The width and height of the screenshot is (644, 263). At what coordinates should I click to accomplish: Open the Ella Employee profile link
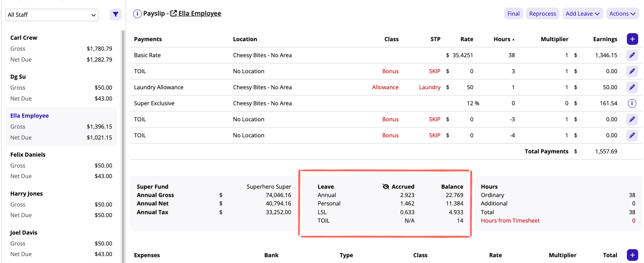pyautogui.click(x=200, y=13)
